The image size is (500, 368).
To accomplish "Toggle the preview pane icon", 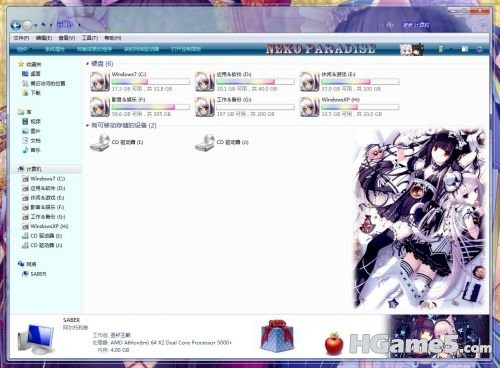I will pyautogui.click(x=465, y=49).
